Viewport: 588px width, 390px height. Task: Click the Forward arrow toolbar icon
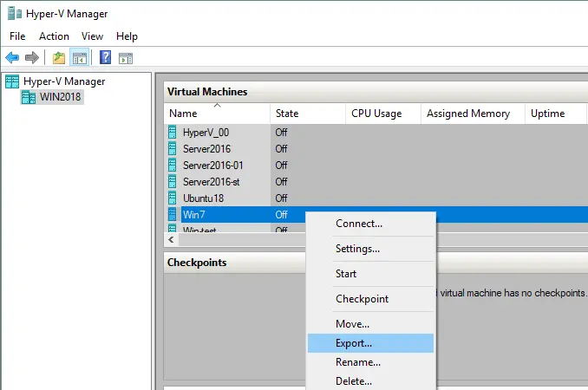(x=32, y=58)
